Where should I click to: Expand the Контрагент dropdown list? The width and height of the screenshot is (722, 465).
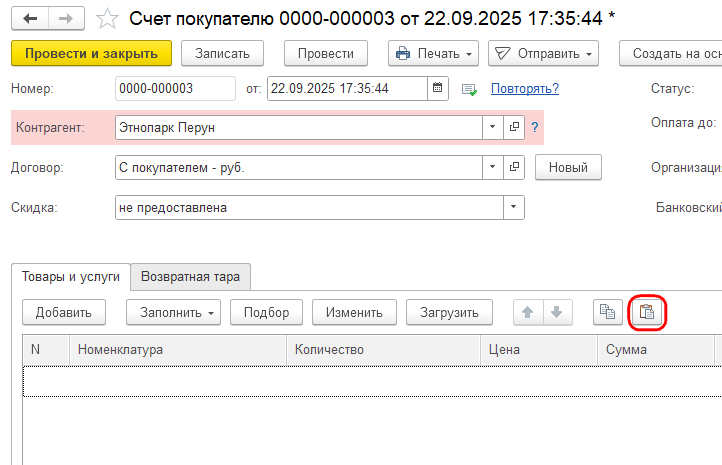pyautogui.click(x=493, y=127)
